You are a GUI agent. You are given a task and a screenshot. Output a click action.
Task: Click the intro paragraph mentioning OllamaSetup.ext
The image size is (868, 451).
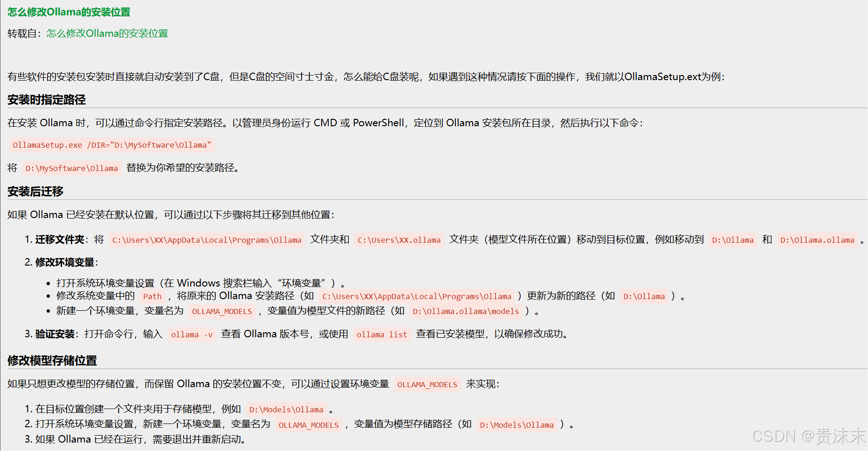(x=366, y=77)
